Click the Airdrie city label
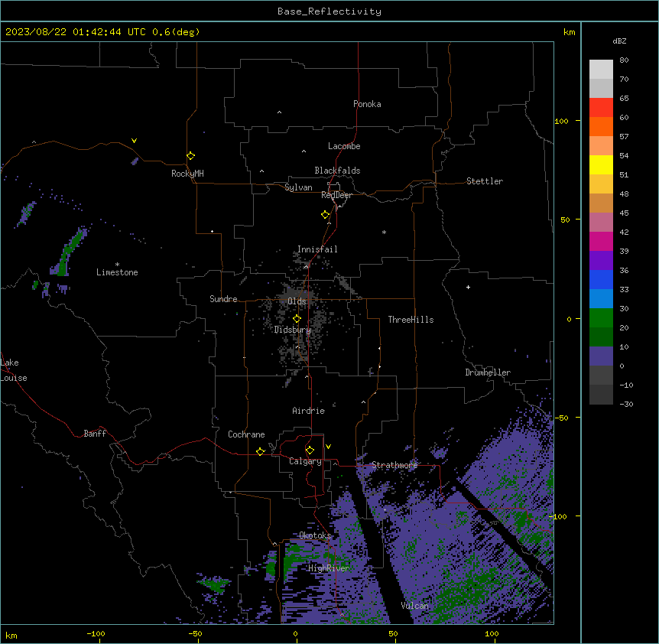Image resolution: width=659 pixels, height=644 pixels. click(x=309, y=411)
